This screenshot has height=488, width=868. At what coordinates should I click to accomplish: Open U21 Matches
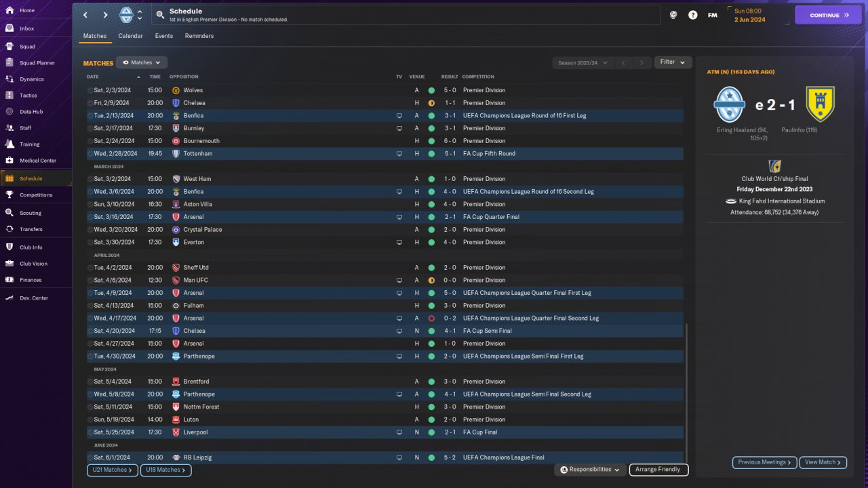113,470
